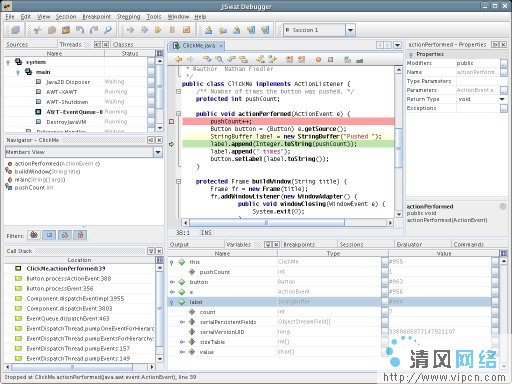Toggle the first Navigator filter button

(x=34, y=235)
